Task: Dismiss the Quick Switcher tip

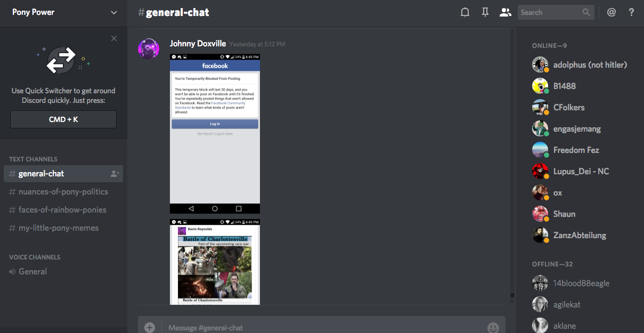Action: click(114, 38)
